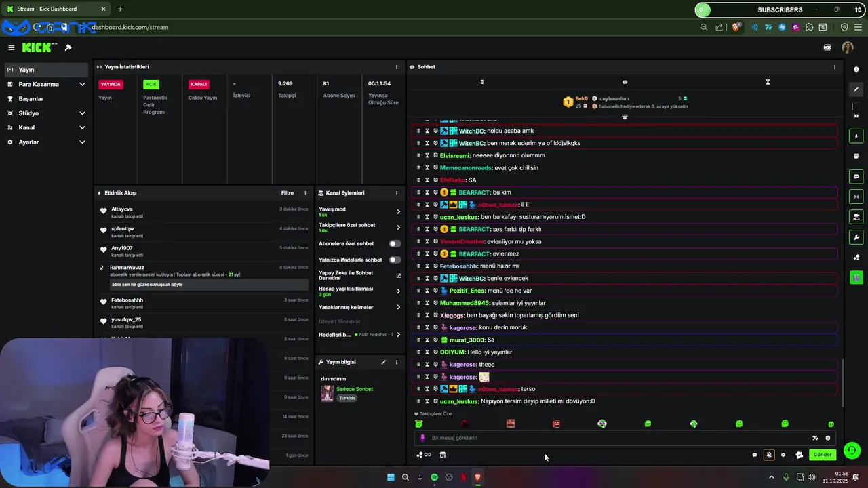Click the pencil edit icon in right rail
Image resolution: width=868 pixels, height=488 pixels.
pyautogui.click(x=856, y=89)
